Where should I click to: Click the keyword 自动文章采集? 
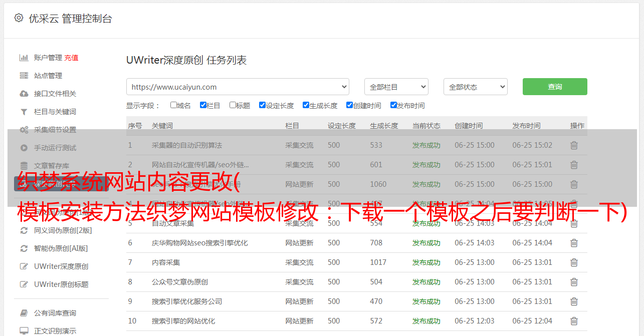click(173, 223)
